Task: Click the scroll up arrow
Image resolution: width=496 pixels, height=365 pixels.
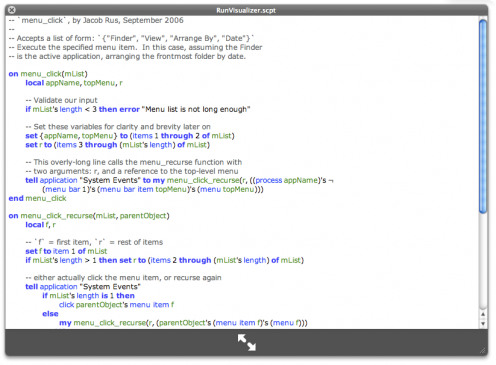Action: (x=483, y=314)
